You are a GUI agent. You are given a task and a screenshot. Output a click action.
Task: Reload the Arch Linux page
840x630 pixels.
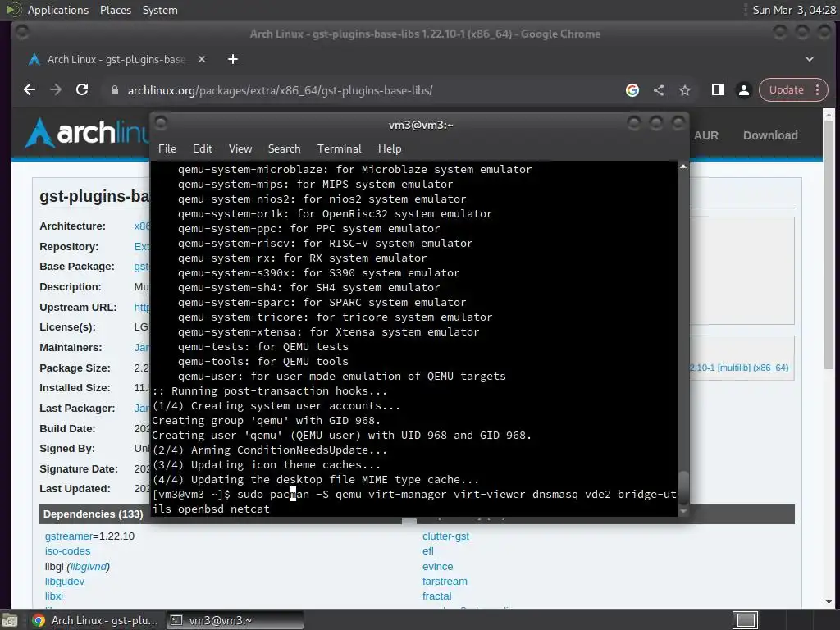pos(82,90)
